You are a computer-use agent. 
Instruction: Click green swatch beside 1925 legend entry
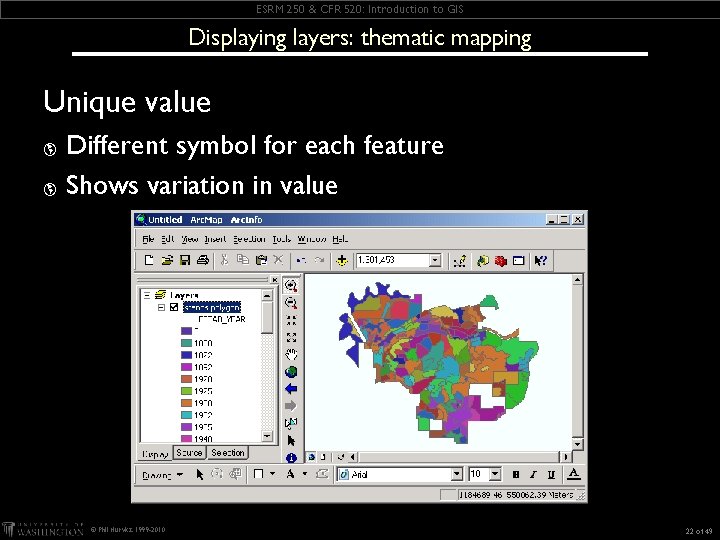pyautogui.click(x=186, y=391)
